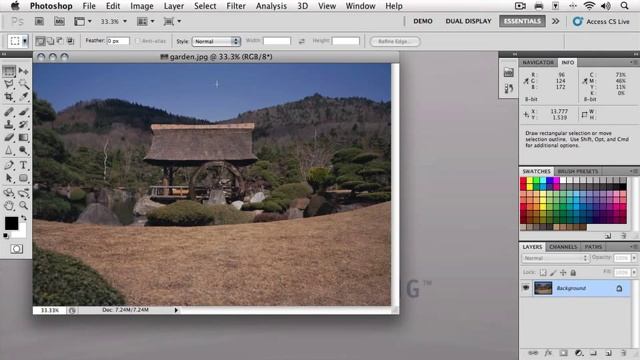The image size is (640, 360).
Task: Open the Screen Mode dropdown
Action: click(x=172, y=21)
